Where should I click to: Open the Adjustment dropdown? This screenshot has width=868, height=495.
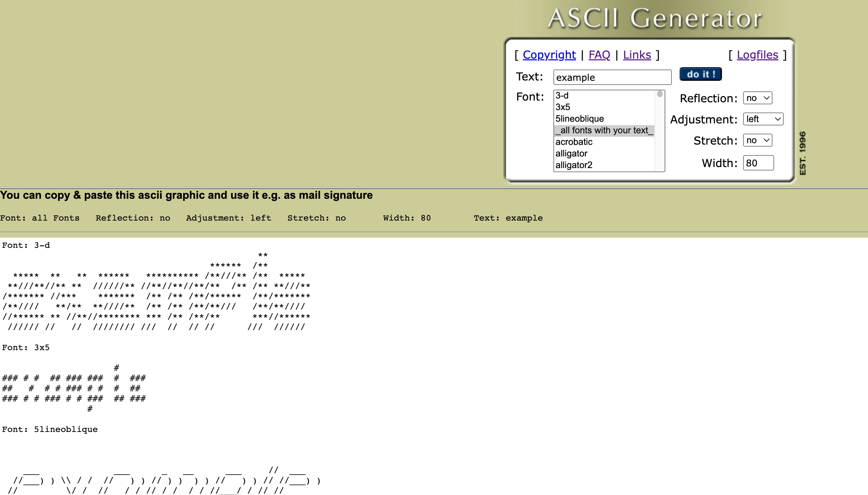point(763,119)
